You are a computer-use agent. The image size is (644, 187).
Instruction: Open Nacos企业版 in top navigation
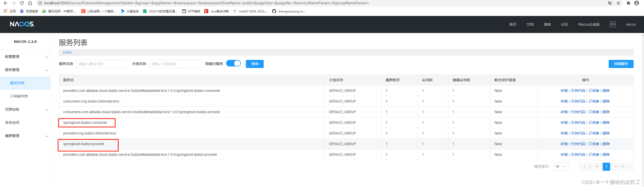point(589,24)
